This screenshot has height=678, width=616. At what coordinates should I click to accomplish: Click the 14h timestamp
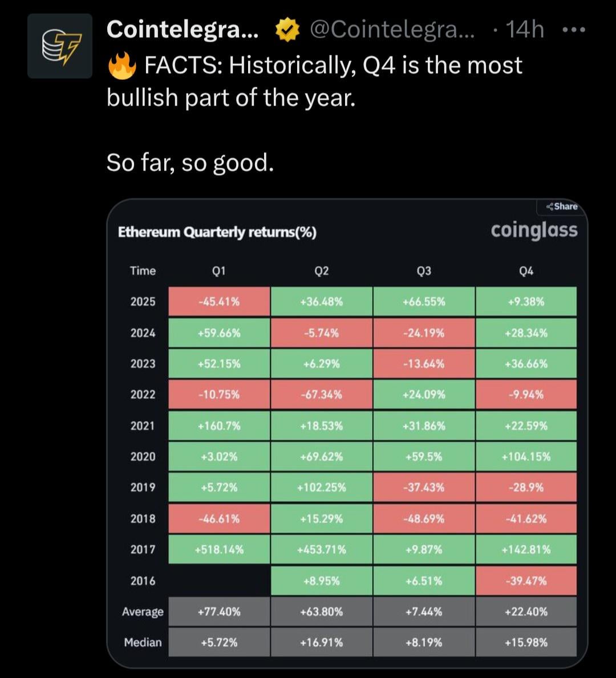(525, 30)
